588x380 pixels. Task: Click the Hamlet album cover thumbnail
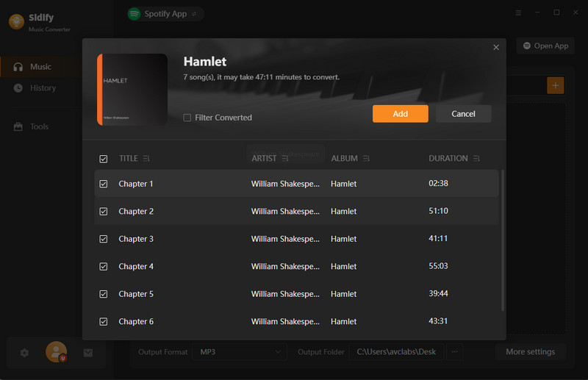132,89
